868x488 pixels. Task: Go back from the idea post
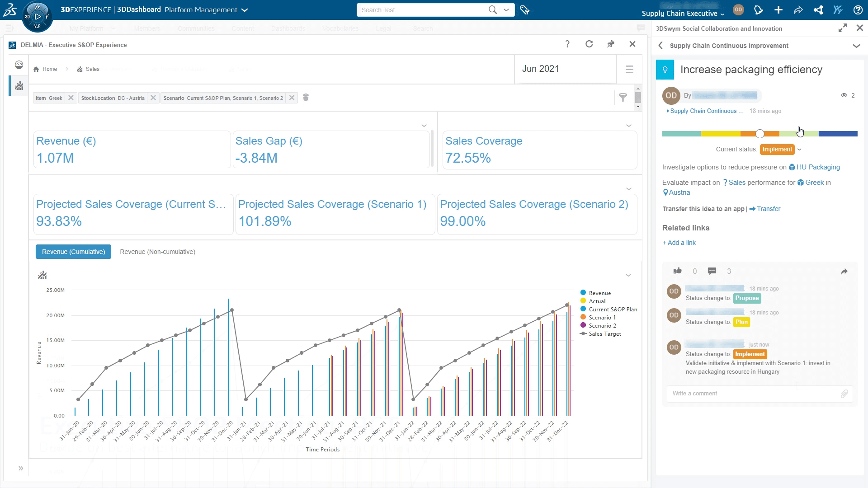pyautogui.click(x=661, y=46)
